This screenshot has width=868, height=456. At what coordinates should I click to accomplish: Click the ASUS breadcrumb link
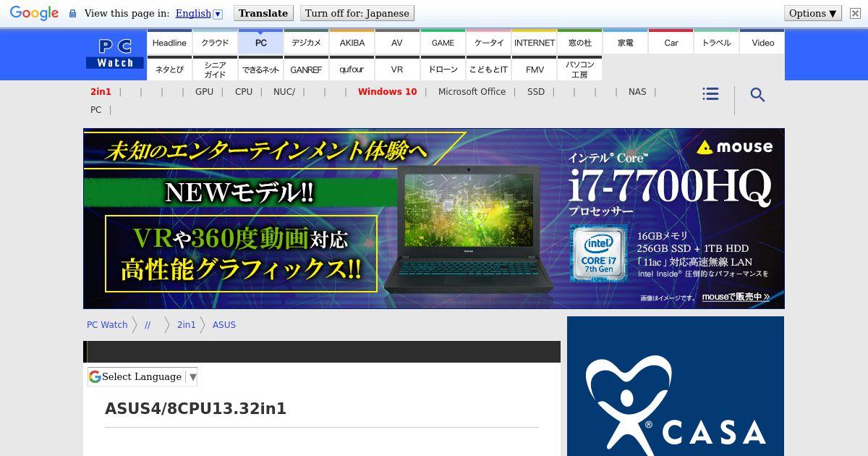224,325
